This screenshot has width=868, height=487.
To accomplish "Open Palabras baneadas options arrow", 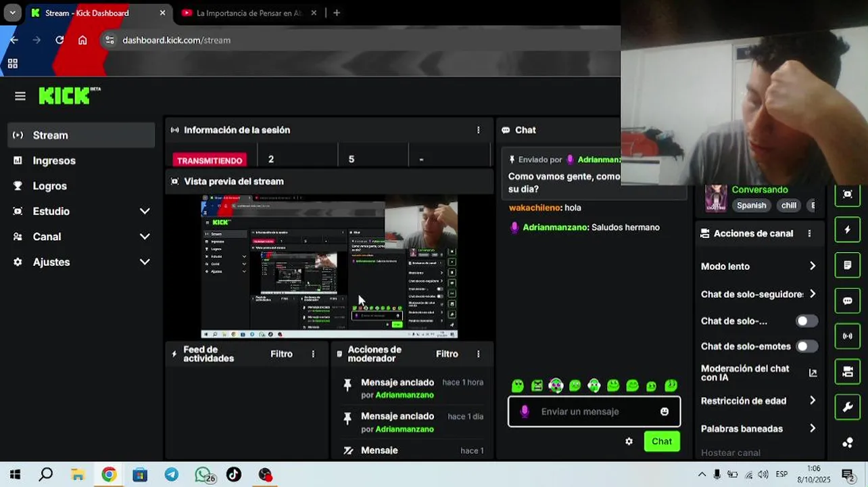I will (813, 429).
